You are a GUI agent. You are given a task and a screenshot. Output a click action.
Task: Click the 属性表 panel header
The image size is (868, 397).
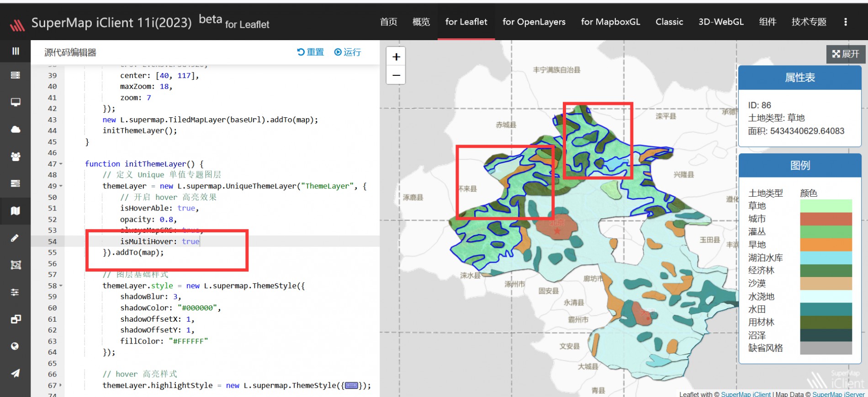coord(800,78)
